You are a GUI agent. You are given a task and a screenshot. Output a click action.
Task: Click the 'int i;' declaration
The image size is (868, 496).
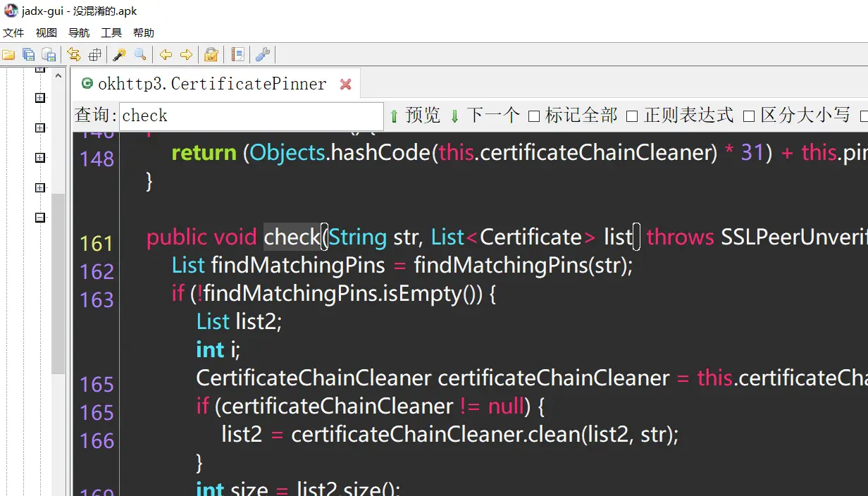pos(218,350)
